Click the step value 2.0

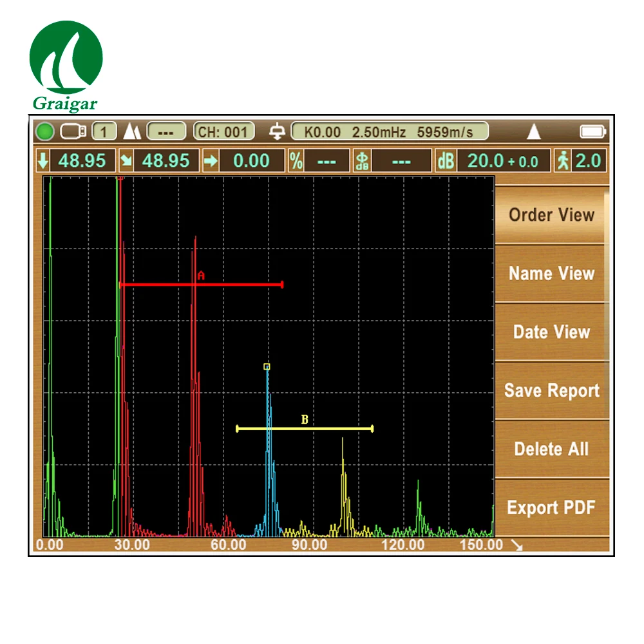588,160
